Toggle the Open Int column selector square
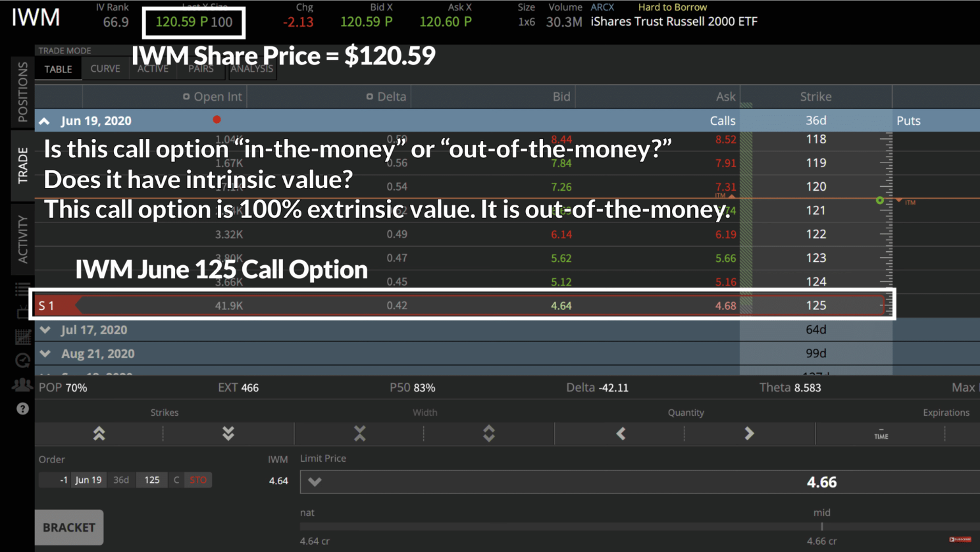Image resolution: width=980 pixels, height=552 pixels. [186, 97]
